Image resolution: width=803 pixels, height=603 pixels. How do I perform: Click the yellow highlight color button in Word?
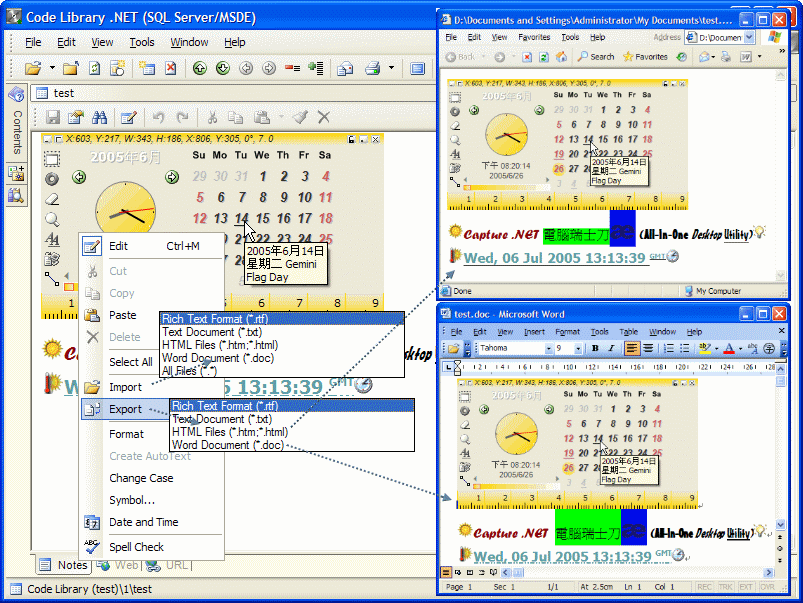tap(705, 348)
